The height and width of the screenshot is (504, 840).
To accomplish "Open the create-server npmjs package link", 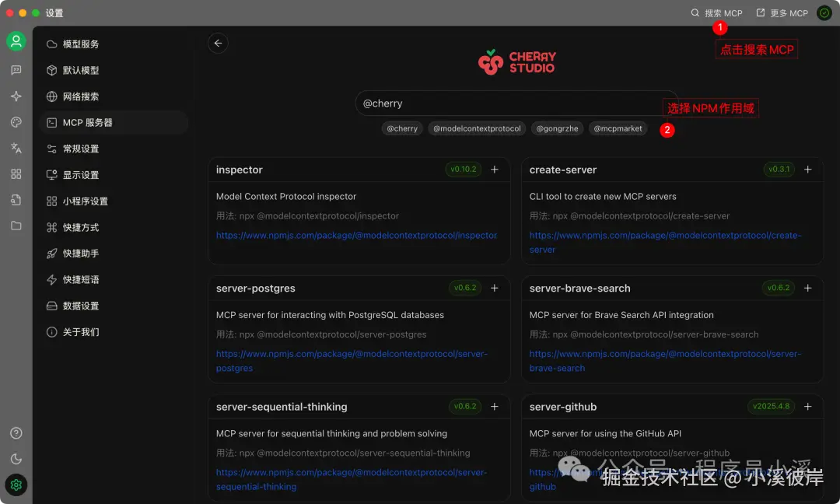I will pyautogui.click(x=665, y=242).
